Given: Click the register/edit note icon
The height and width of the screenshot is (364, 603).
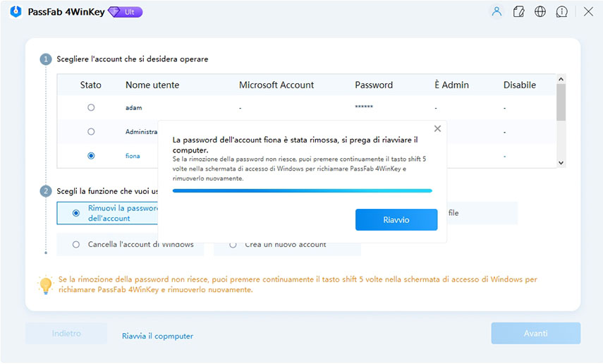Looking at the screenshot, I should (x=518, y=12).
